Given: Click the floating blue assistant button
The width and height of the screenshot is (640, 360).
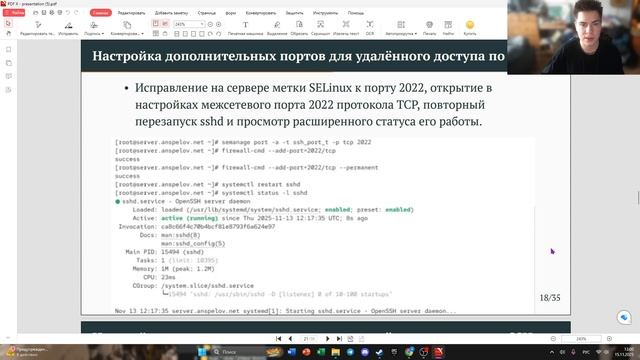Looking at the screenshot, I should pos(624,317).
